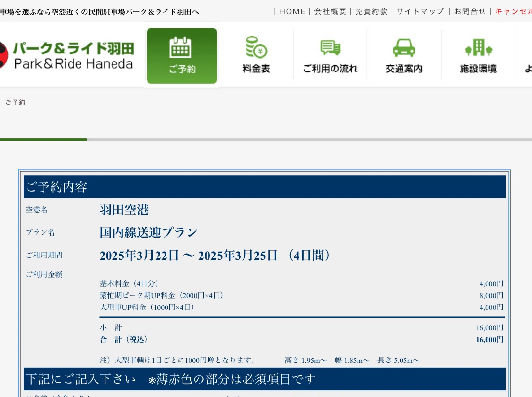Click the building and trees icon for 施設環境
The image size is (532, 397).
479,47
